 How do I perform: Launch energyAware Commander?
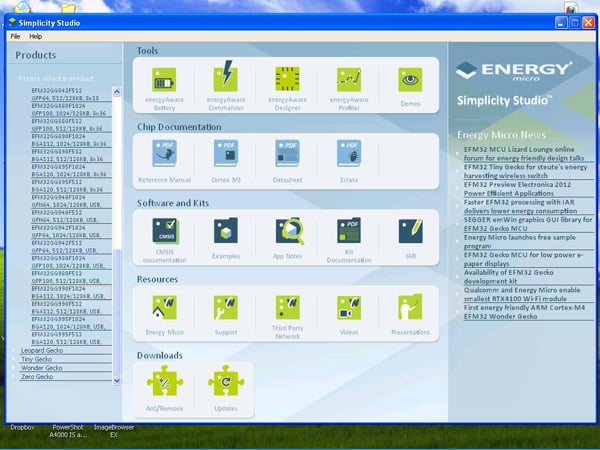tap(225, 78)
